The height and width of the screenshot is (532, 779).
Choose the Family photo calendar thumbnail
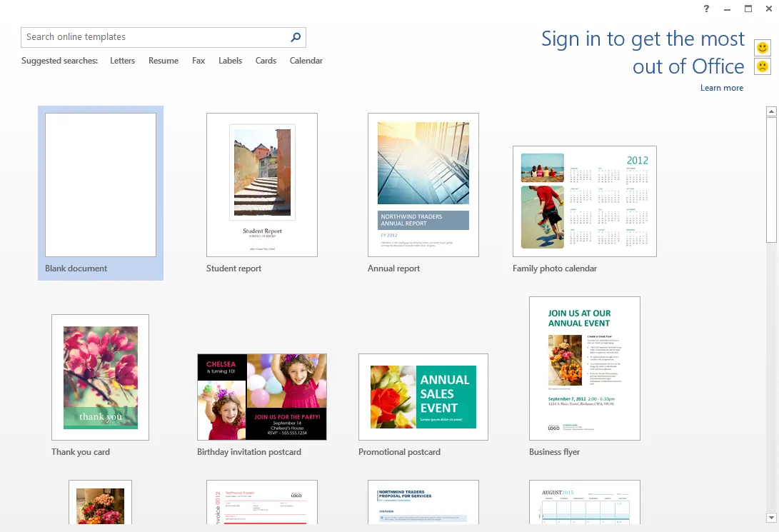[x=585, y=201]
